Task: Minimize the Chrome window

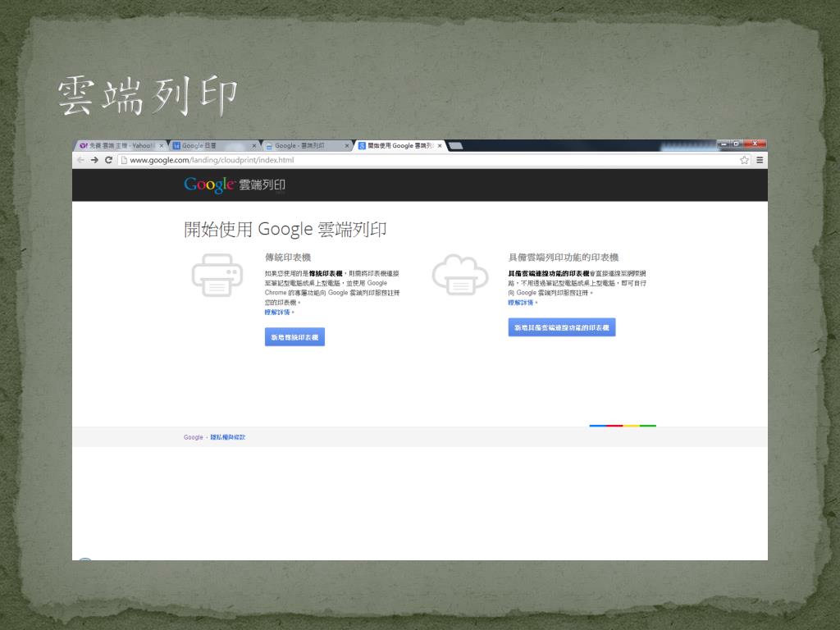Action: tap(724, 144)
